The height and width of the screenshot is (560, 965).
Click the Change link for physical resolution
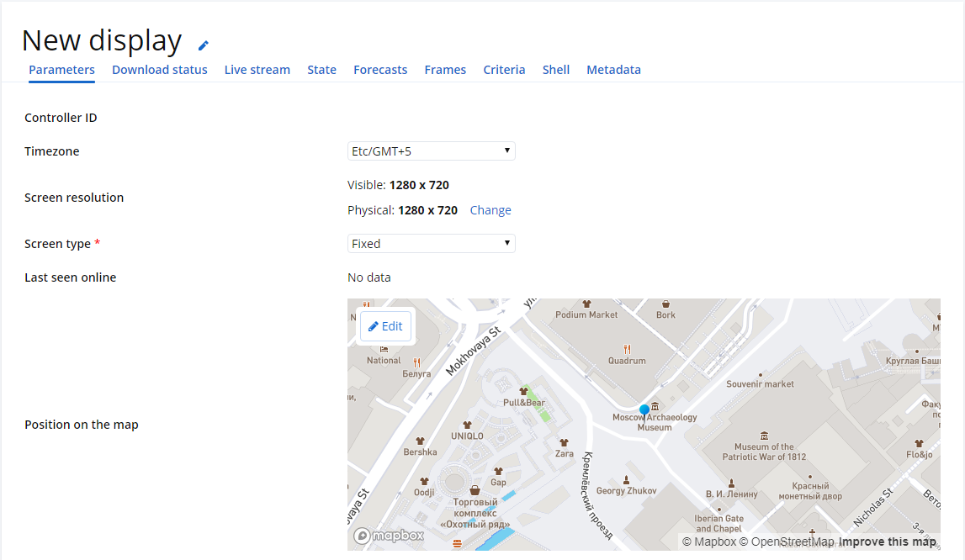490,209
